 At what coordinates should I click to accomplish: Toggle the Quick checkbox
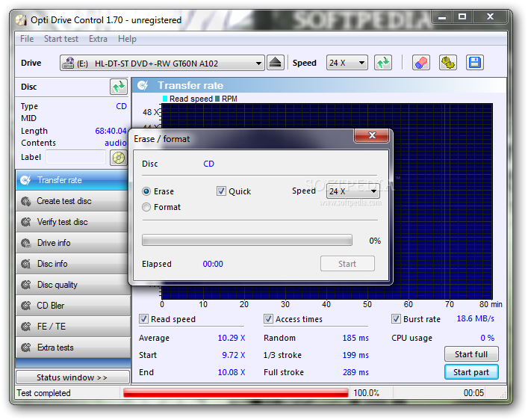[221, 191]
